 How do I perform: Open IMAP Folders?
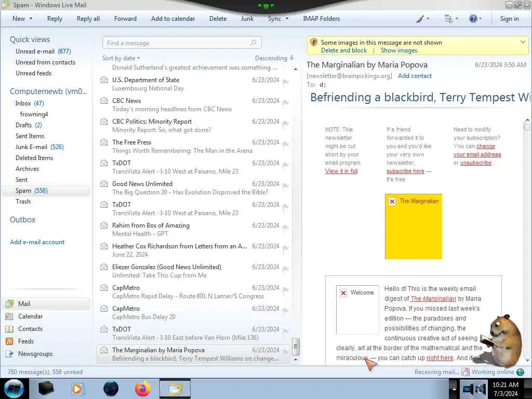coord(321,19)
